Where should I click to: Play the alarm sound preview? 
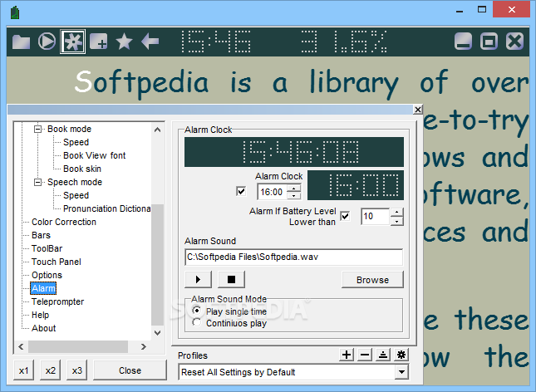click(x=198, y=280)
